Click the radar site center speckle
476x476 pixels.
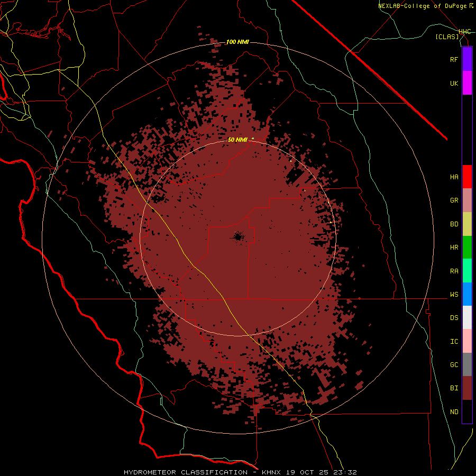pyautogui.click(x=238, y=237)
